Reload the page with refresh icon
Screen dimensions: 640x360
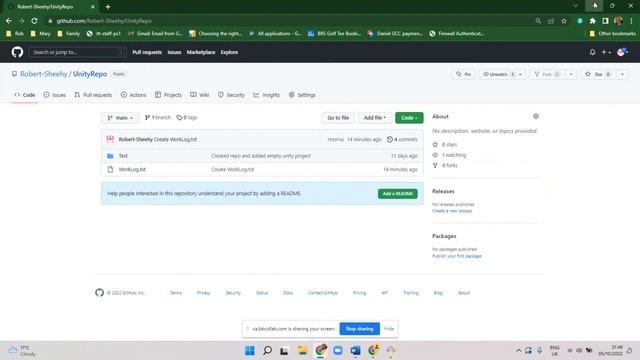pos(34,21)
